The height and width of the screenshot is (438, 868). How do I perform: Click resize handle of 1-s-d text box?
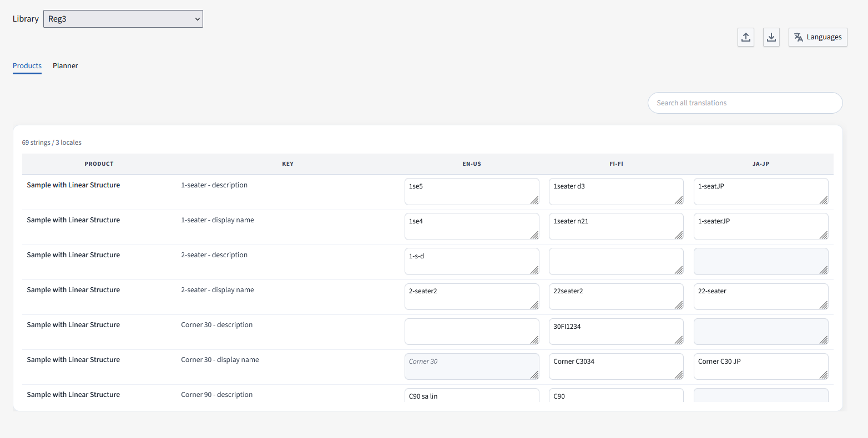click(x=534, y=270)
